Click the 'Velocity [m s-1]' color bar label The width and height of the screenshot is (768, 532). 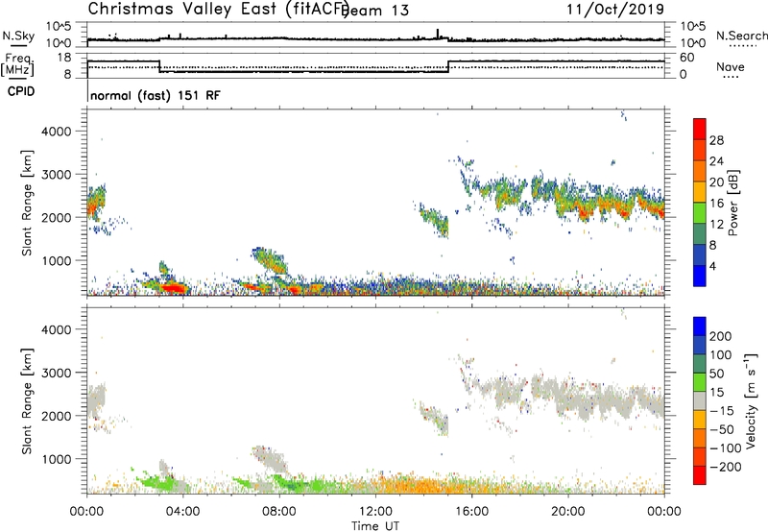click(751, 400)
